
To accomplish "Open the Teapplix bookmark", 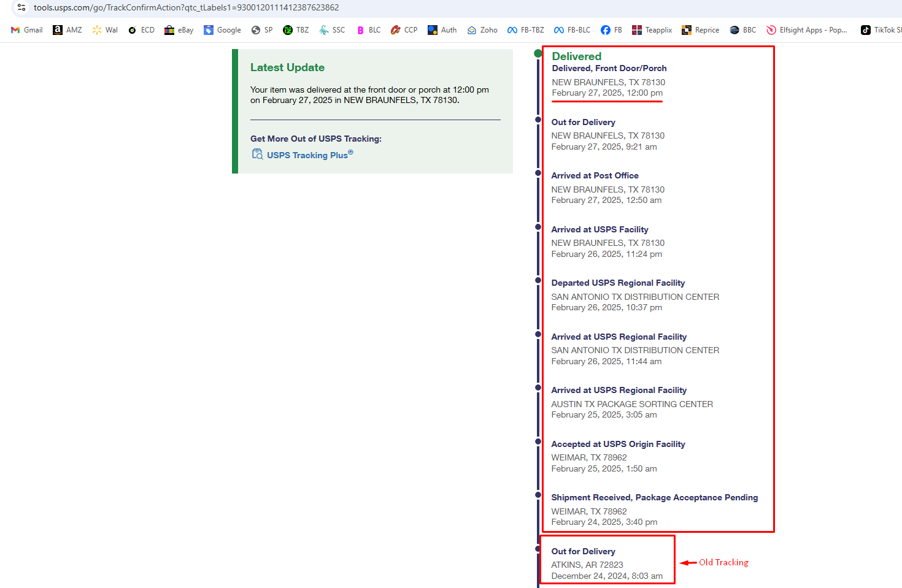I will click(652, 30).
